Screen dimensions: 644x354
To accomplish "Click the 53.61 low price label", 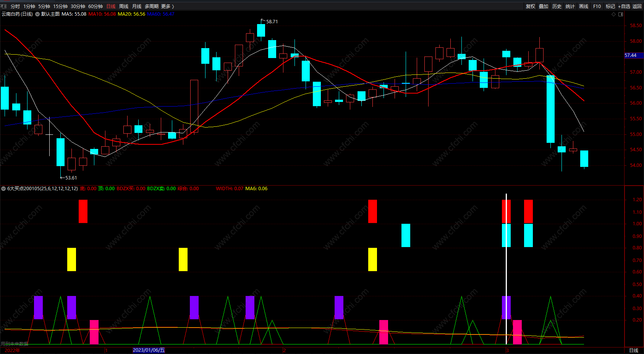I will tap(71, 178).
